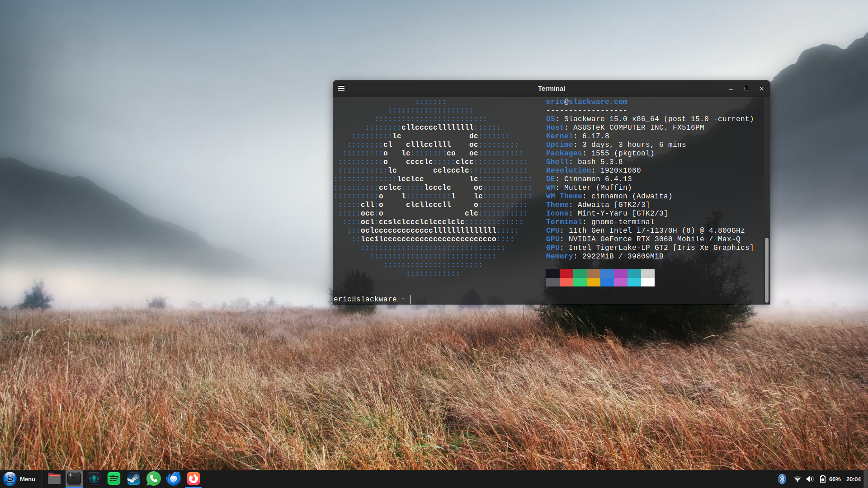Open the Wi-Fi network applet

point(797,479)
